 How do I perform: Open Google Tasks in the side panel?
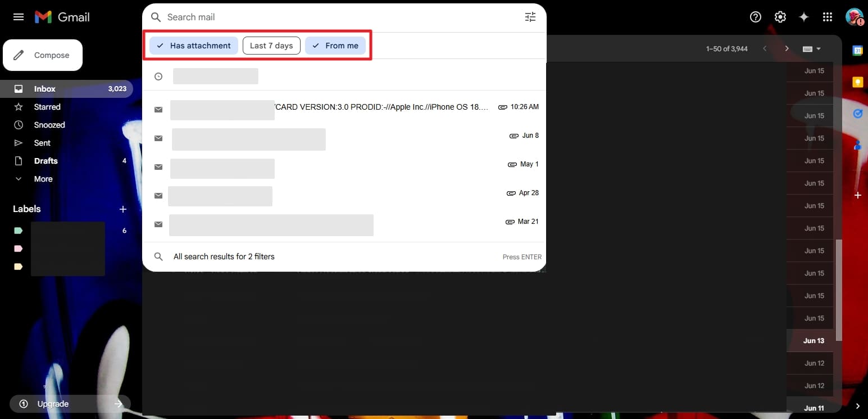click(x=858, y=114)
